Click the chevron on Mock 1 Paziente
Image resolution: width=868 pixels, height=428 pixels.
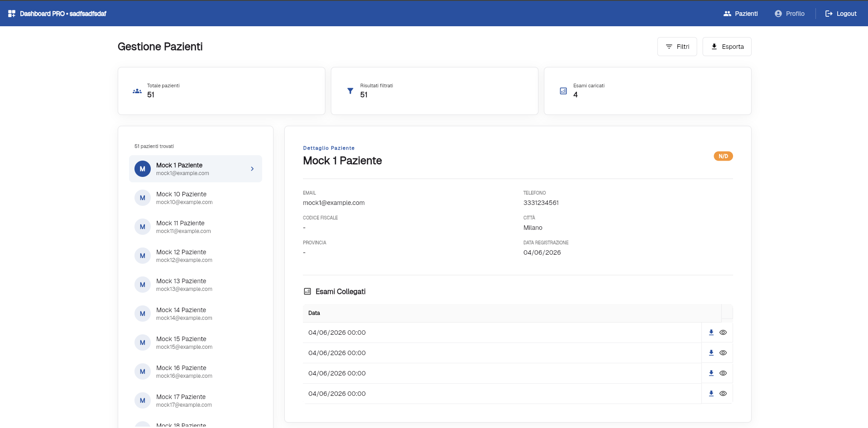point(252,169)
